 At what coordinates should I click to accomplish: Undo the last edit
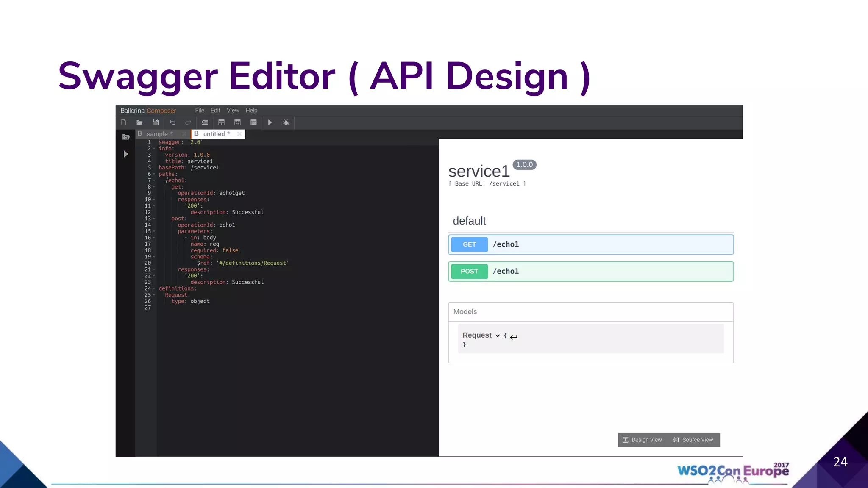pos(172,122)
